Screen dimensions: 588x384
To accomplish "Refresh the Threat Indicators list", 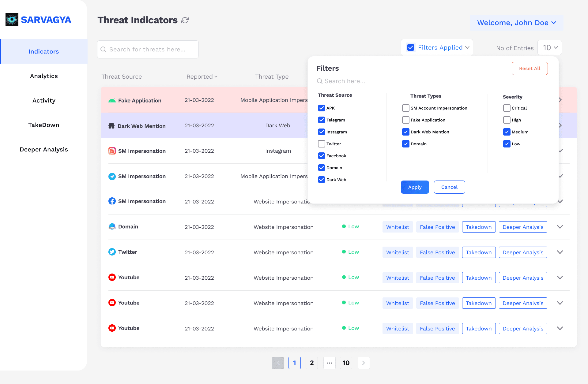I will click(x=185, y=20).
